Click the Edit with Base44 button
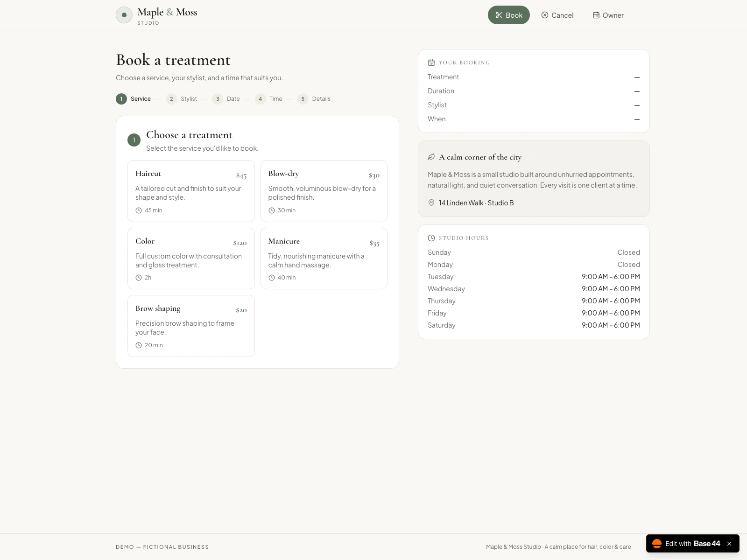The height and width of the screenshot is (560, 747). pyautogui.click(x=686, y=544)
